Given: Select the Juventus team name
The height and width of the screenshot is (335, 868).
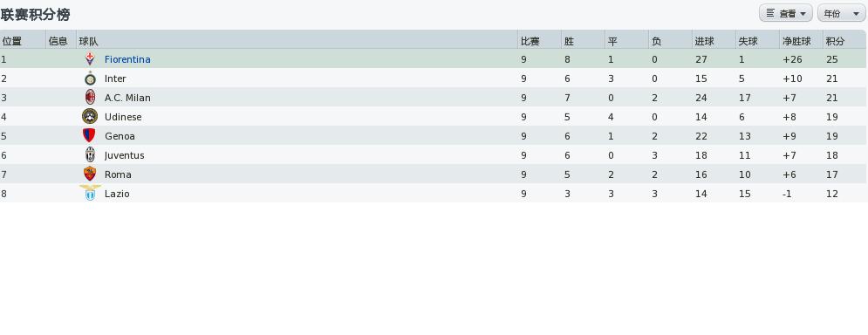Looking at the screenshot, I should point(125,155).
